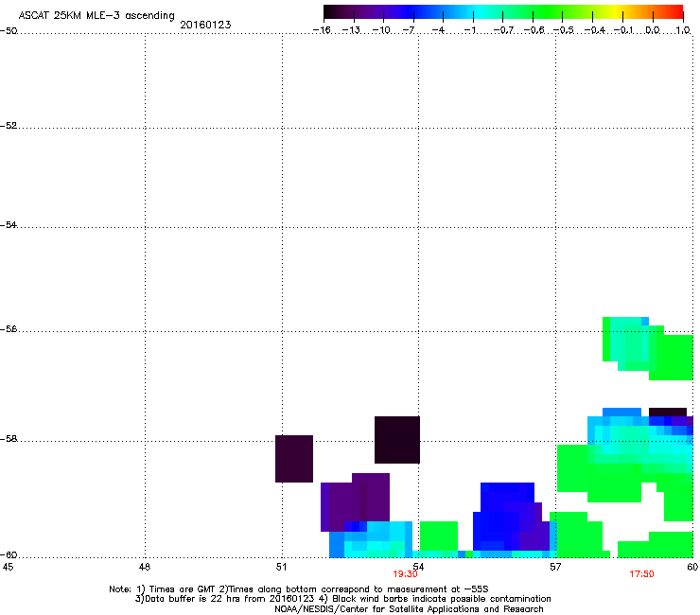This screenshot has width=700, height=615.
Task: Click the 57 longitude axis label
Action: point(555,567)
